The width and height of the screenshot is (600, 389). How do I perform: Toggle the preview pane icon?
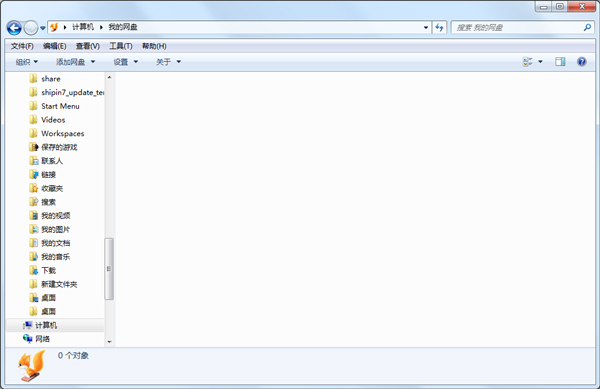click(x=560, y=62)
